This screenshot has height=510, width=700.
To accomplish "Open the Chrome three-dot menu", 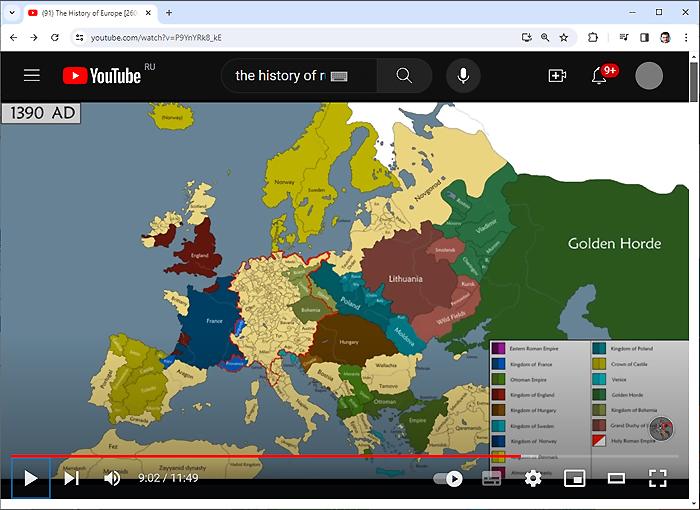I will [686, 38].
